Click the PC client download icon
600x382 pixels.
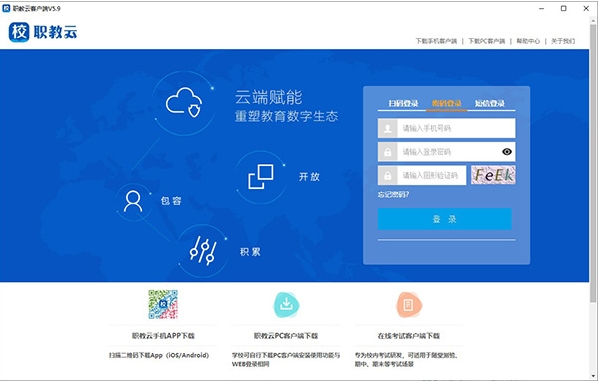[286, 305]
